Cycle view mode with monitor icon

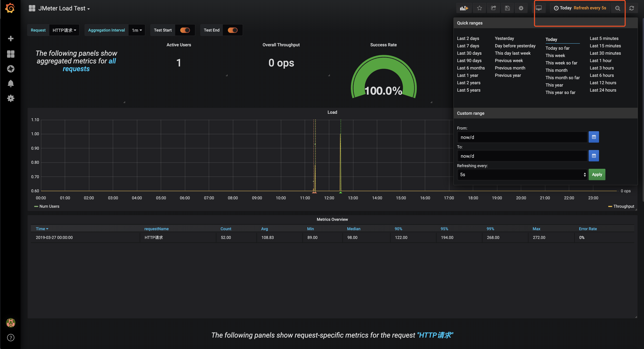tap(539, 8)
